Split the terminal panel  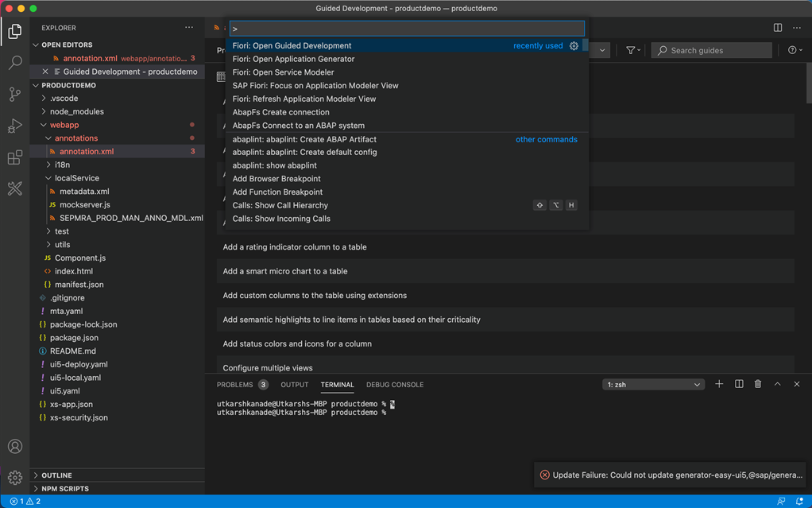tap(739, 384)
